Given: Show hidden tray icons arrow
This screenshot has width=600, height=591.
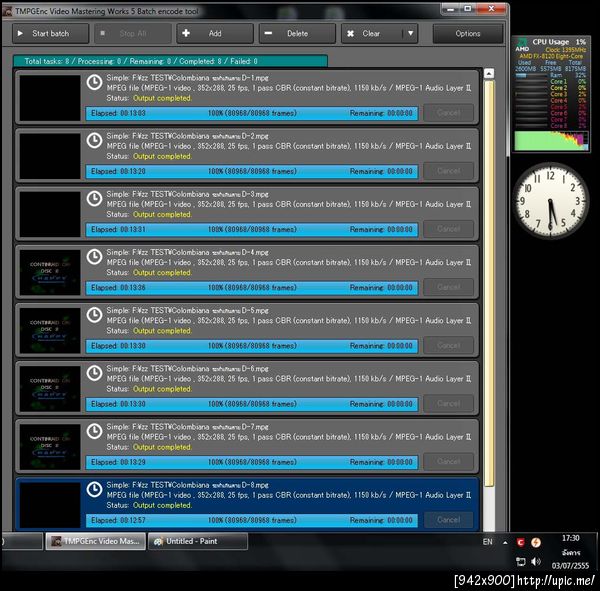Looking at the screenshot, I should [505, 542].
